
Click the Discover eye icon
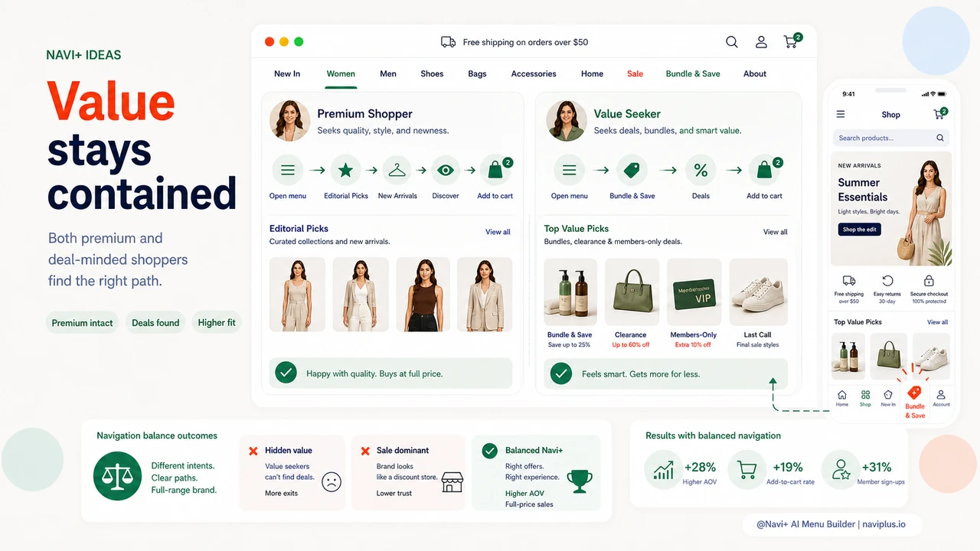[x=446, y=170]
